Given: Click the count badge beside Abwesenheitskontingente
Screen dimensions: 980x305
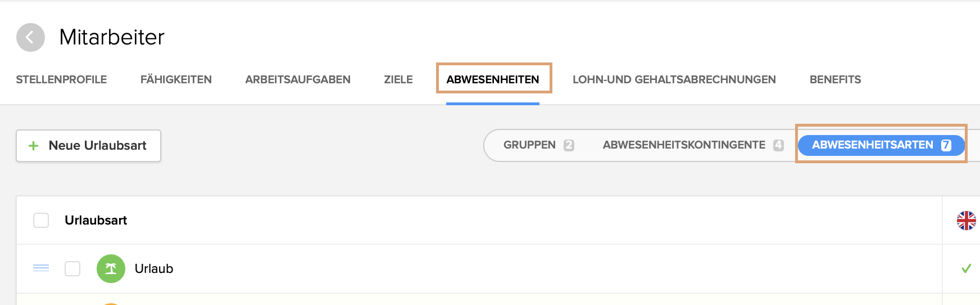Looking at the screenshot, I should click(x=778, y=145).
